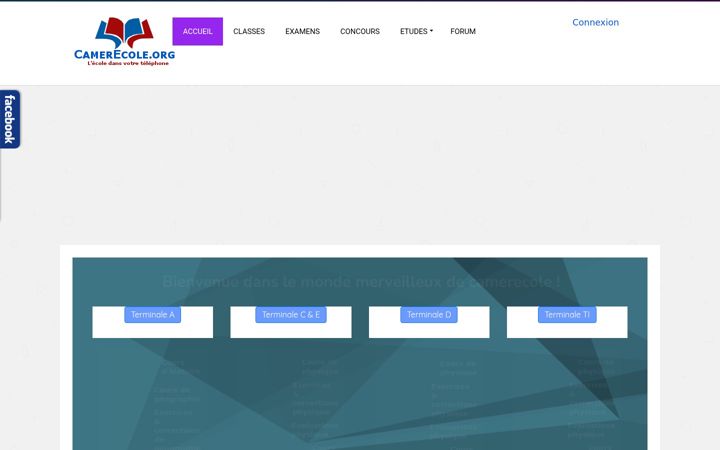
Task: Navigate to CONCOURS
Action: pyautogui.click(x=360, y=31)
